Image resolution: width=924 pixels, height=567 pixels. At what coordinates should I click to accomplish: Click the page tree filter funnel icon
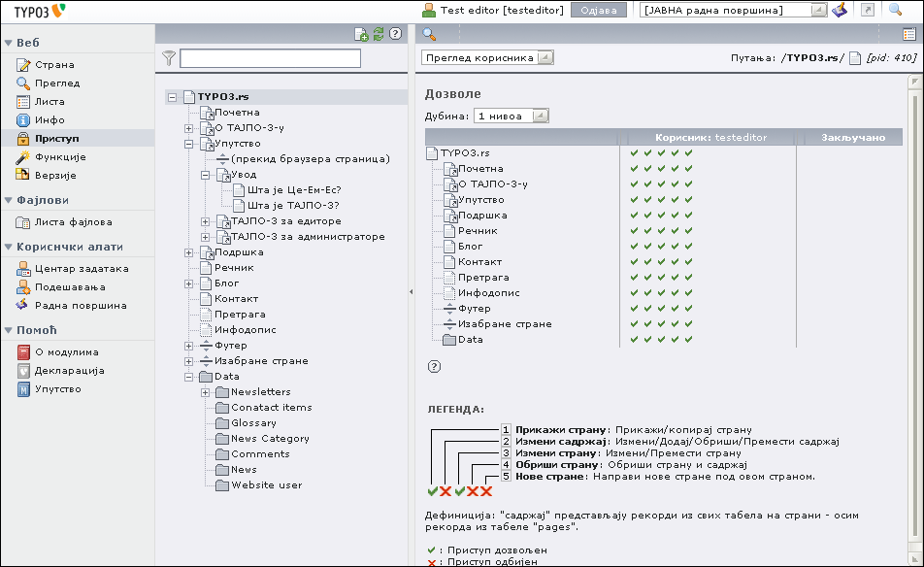coord(169,57)
